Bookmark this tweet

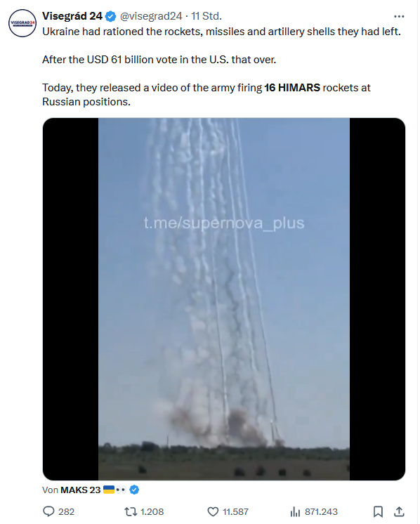pos(378,511)
